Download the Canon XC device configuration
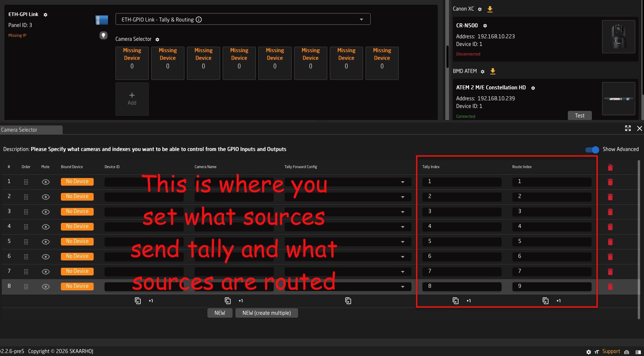Screen dimensions: 644x356 tap(490, 9)
